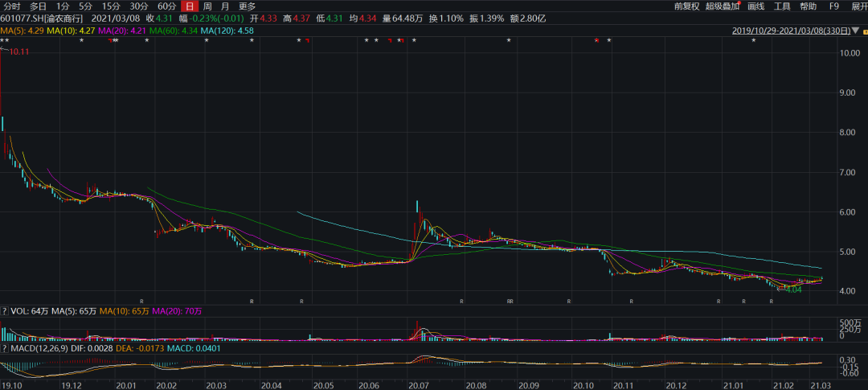Click the MA(10): 4.27 moving average label
Screen dimensions: 868x390
72,31
